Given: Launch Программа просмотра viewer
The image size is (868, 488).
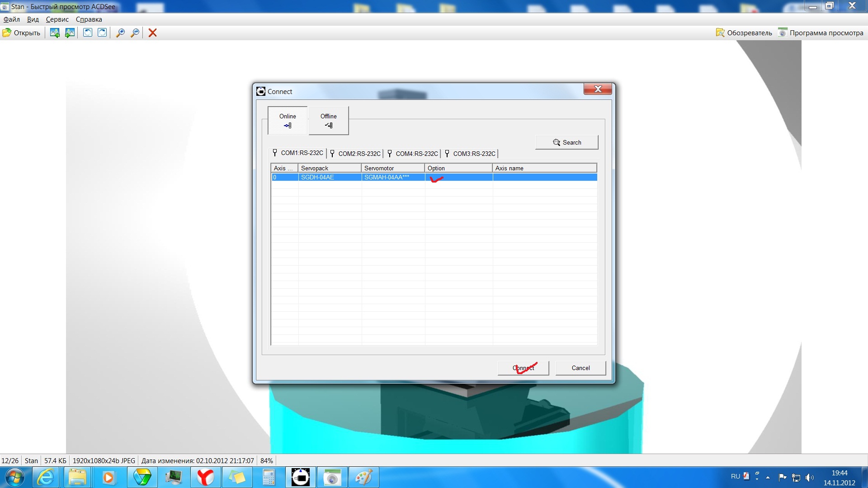Looking at the screenshot, I should 821,33.
